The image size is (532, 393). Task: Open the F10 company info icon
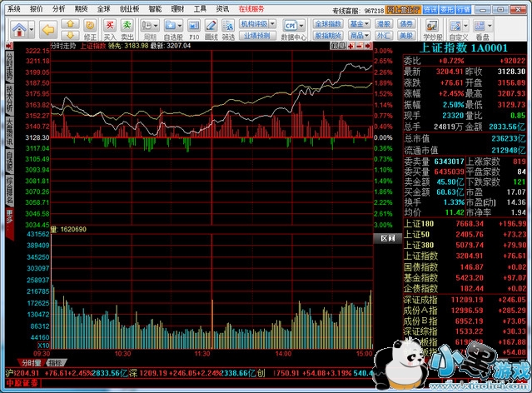[193, 30]
